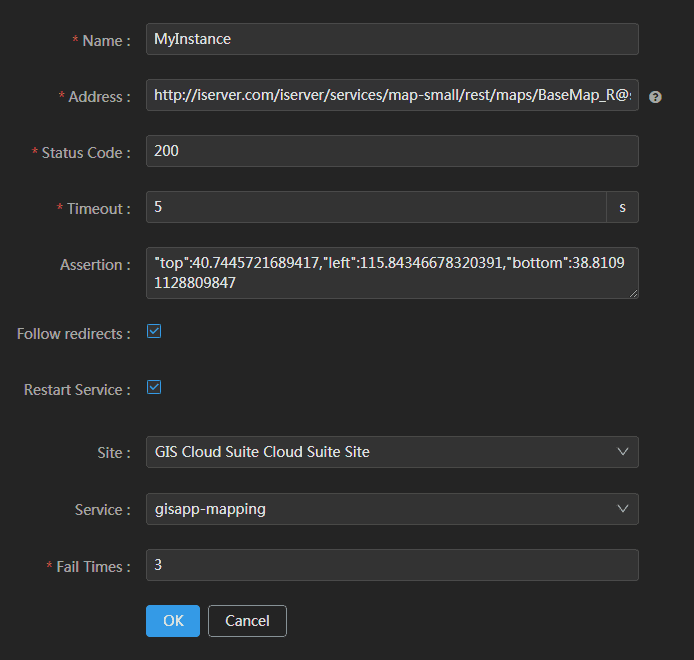Focus the Fail Times input field
The image size is (694, 660).
coord(392,565)
